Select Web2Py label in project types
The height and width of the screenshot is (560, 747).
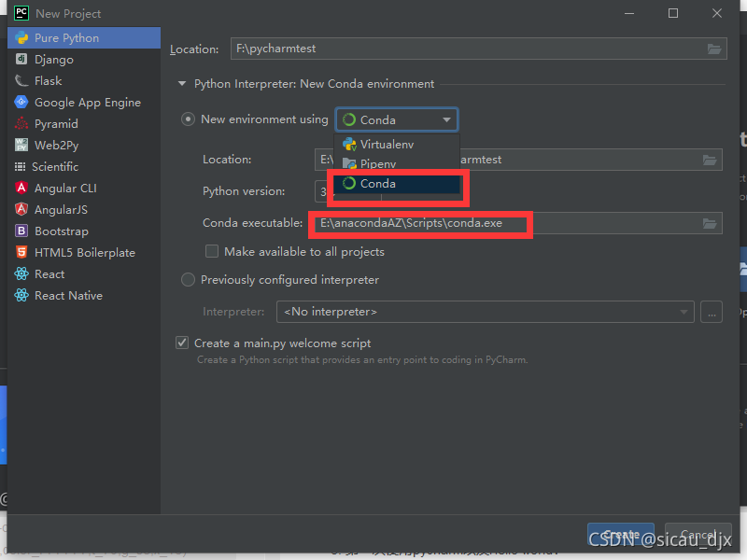click(x=57, y=146)
